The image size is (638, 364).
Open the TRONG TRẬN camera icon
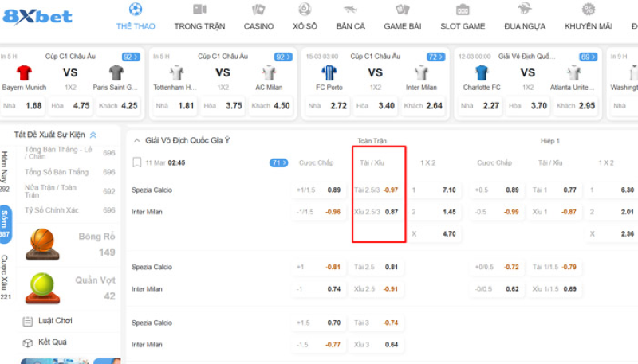click(x=199, y=9)
